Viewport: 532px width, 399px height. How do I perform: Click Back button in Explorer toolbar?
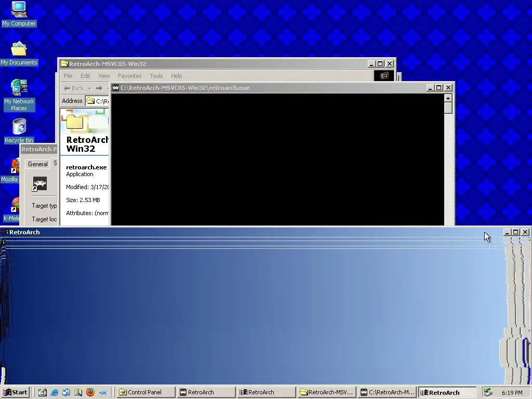click(74, 88)
